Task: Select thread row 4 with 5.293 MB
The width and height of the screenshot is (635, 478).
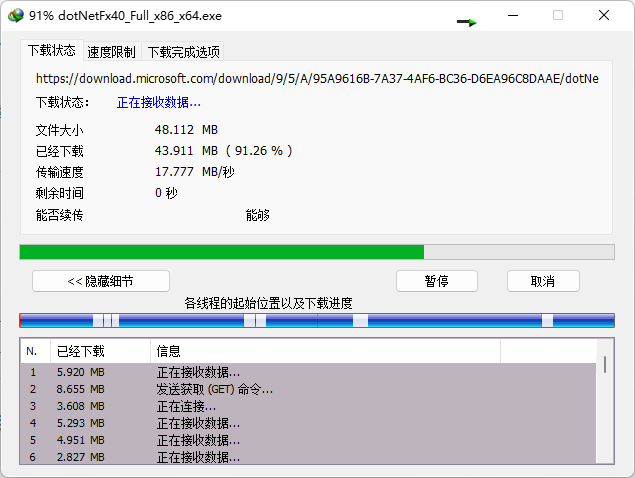Action: click(x=308, y=423)
